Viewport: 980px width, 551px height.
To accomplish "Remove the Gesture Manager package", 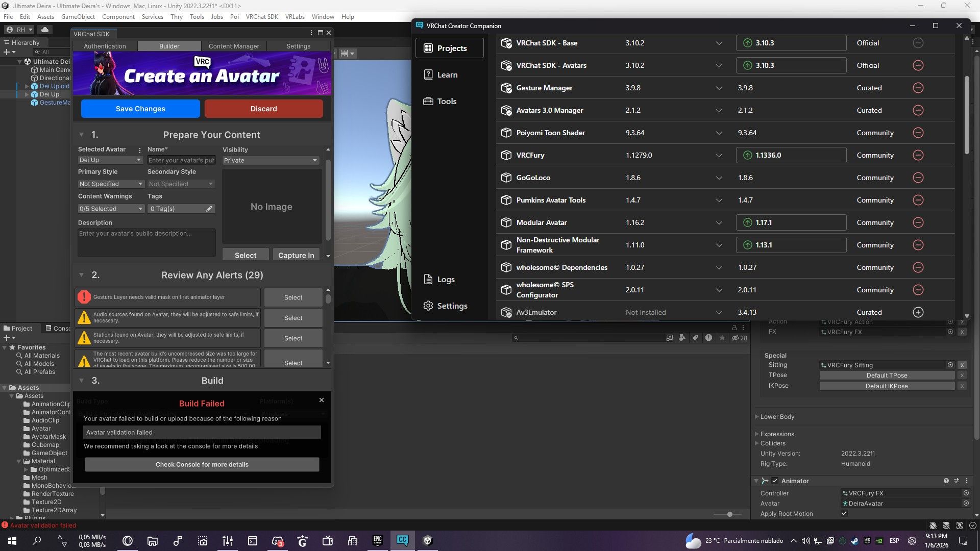I will [x=918, y=88].
